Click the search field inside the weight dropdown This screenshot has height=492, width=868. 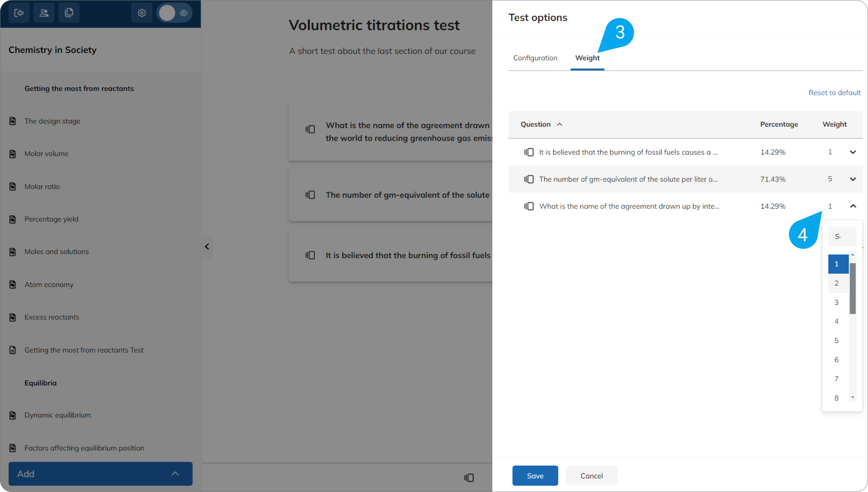(x=842, y=237)
